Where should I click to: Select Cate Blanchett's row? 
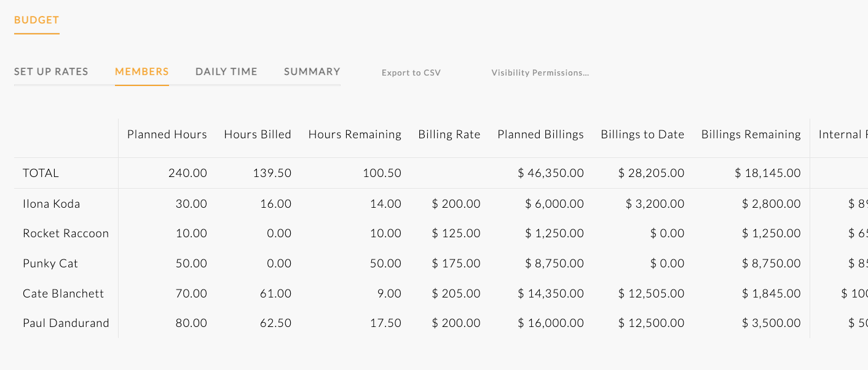click(x=64, y=293)
